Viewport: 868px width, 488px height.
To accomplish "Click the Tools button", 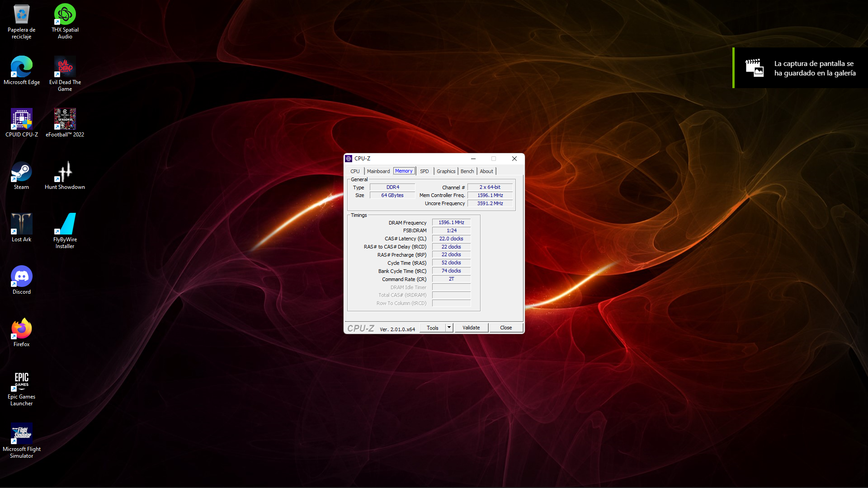I will pyautogui.click(x=432, y=328).
